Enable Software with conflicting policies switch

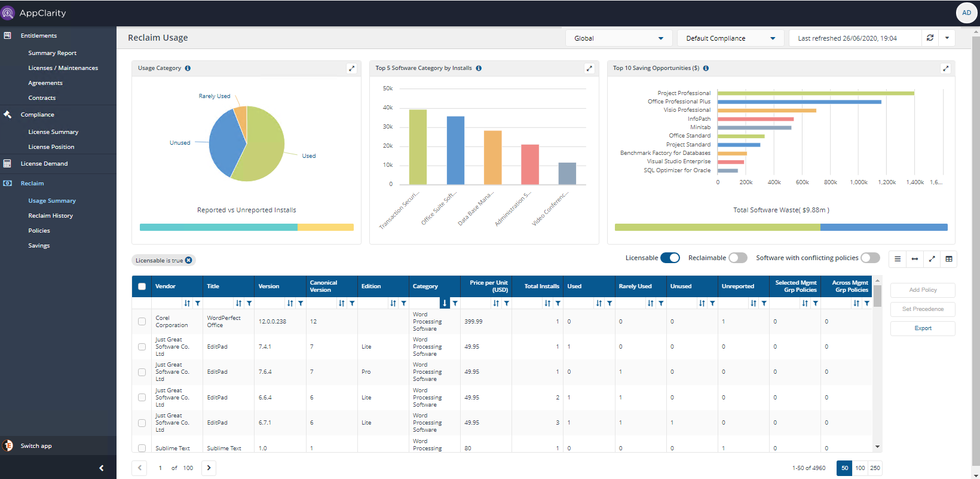tap(870, 258)
